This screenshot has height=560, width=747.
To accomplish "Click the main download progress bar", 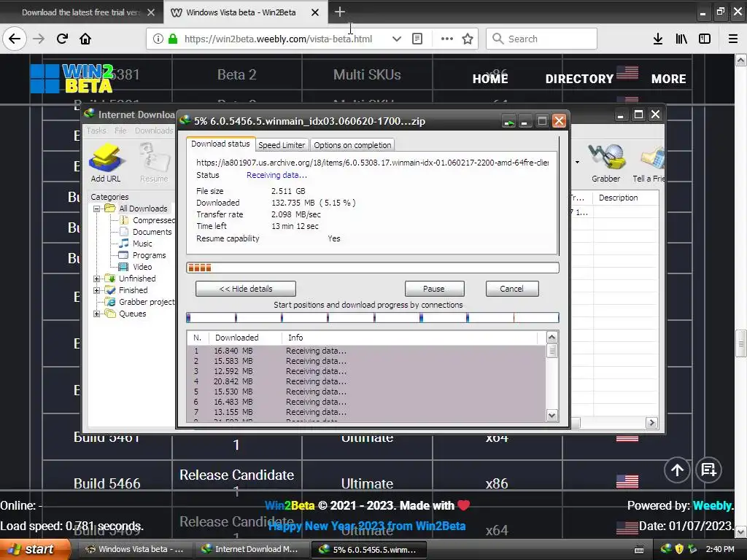I will pos(373,268).
